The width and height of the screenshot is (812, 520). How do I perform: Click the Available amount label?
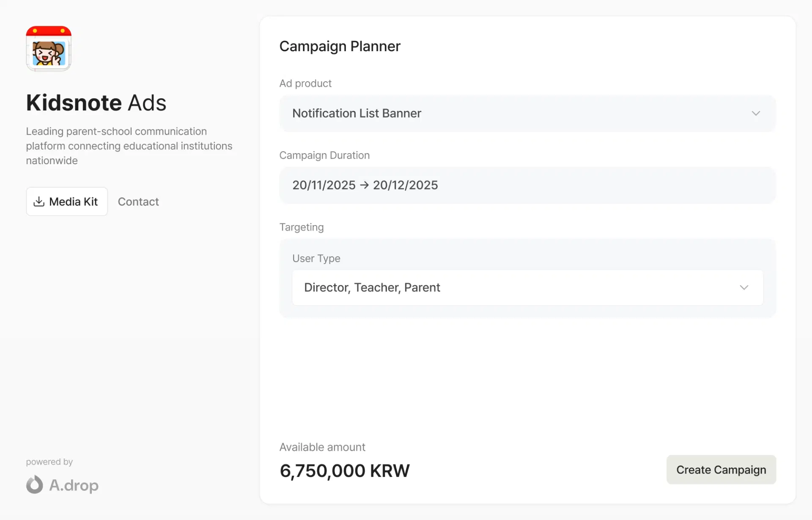(322, 447)
